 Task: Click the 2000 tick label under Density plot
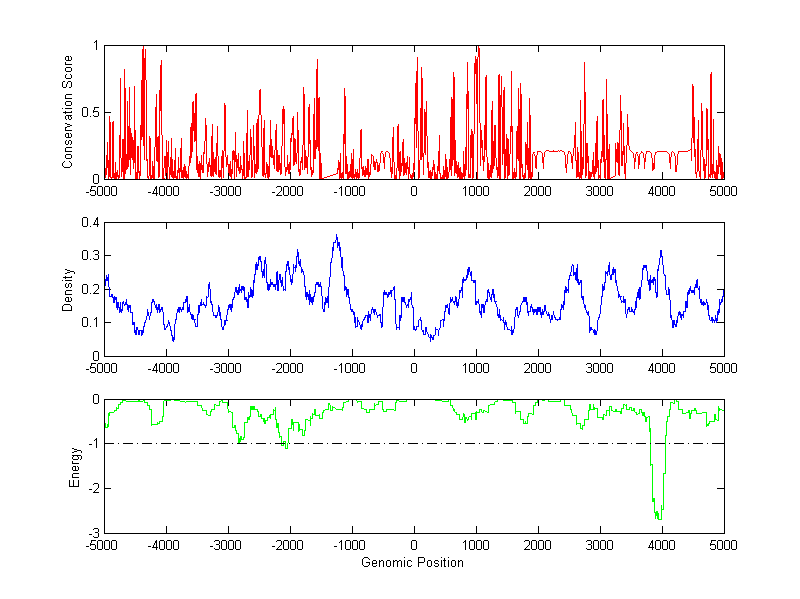click(x=538, y=368)
